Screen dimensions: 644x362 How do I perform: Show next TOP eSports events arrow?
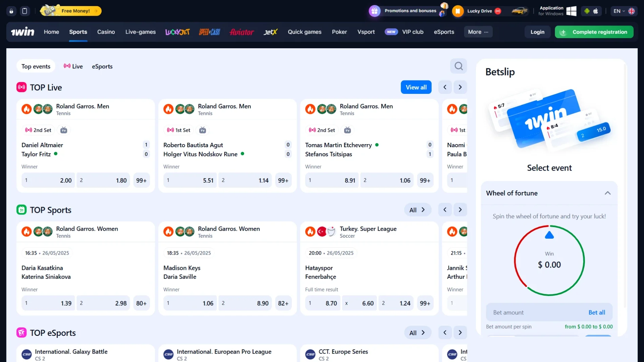(460, 333)
